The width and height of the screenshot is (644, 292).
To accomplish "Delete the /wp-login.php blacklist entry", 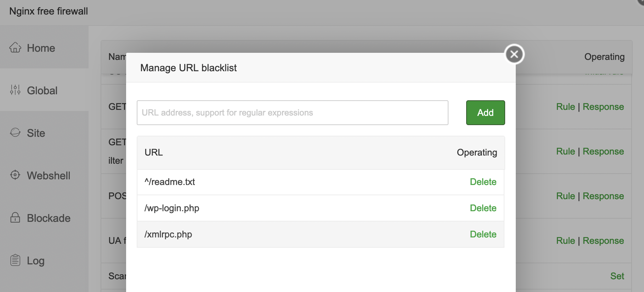I will [483, 208].
